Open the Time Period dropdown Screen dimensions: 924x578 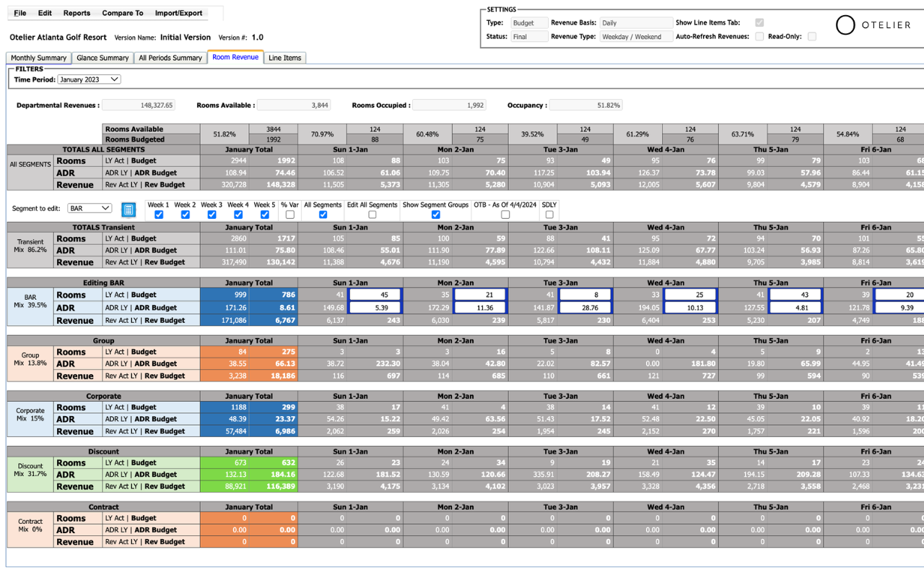point(89,79)
